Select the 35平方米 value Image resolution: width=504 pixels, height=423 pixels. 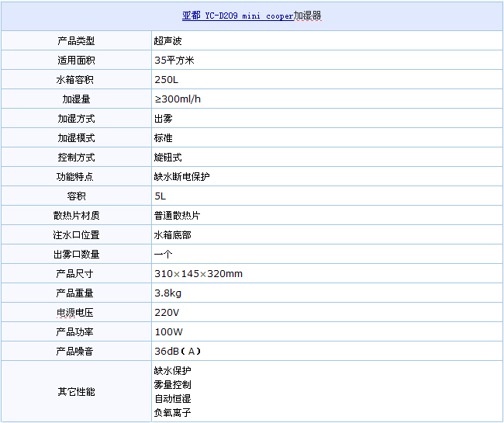point(174,61)
